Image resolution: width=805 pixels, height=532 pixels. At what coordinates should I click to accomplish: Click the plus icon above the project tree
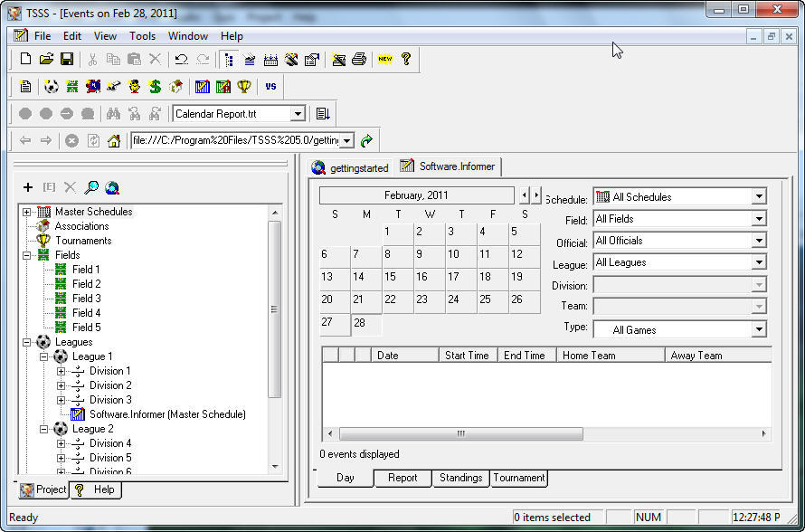pos(27,187)
